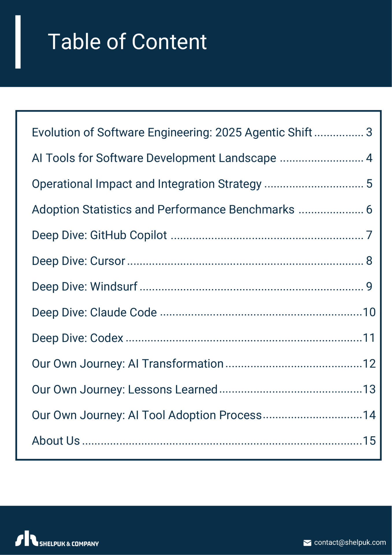Click page number 10 beside Claude Code
Viewport: 392px width, 555px height.
coord(369,312)
